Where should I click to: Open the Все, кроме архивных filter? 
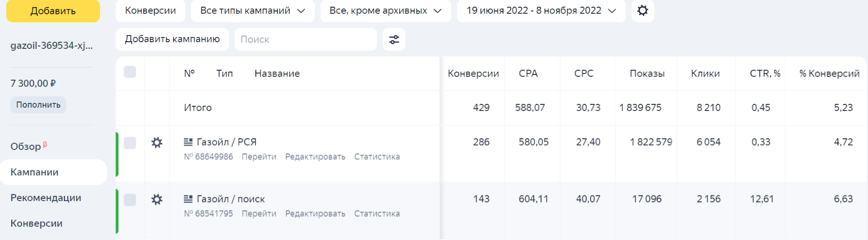click(x=385, y=11)
